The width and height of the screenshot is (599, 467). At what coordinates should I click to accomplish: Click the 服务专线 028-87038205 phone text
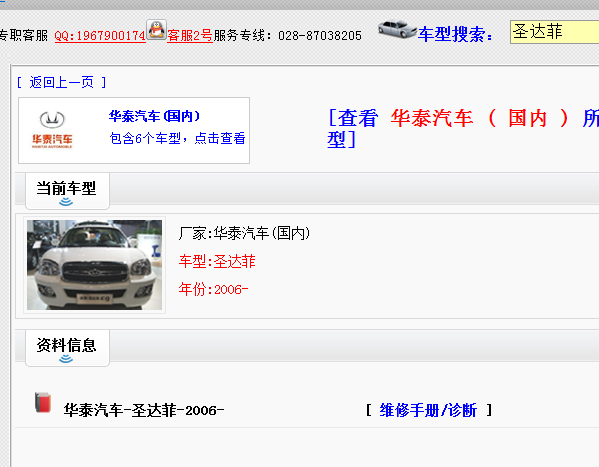point(288,36)
